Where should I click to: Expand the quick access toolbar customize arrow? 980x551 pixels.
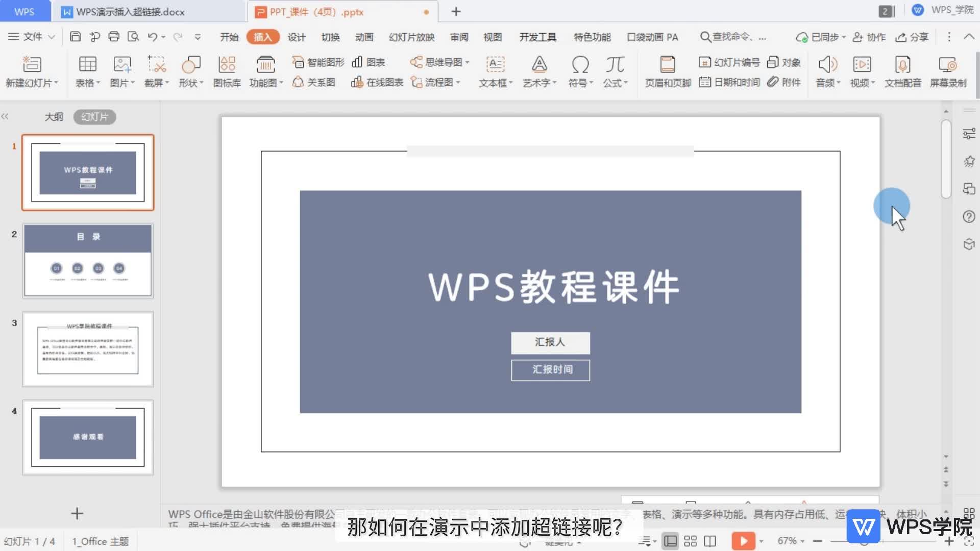tap(198, 37)
